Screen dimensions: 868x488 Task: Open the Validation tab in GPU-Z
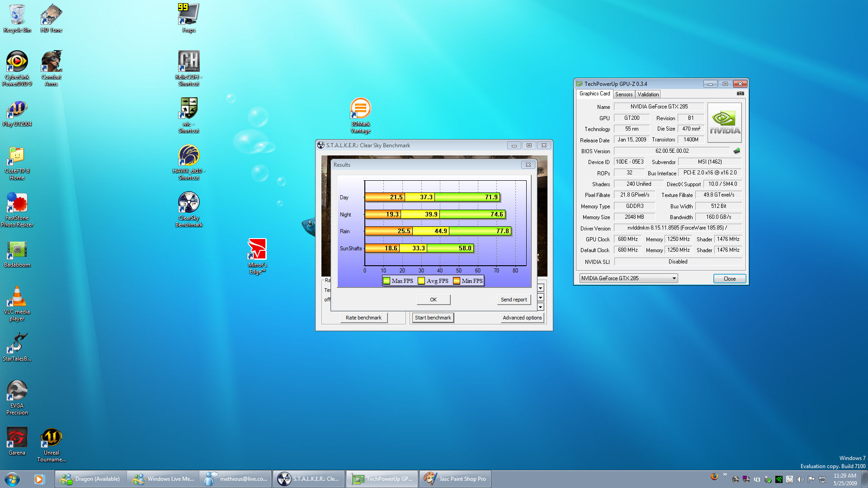[648, 94]
